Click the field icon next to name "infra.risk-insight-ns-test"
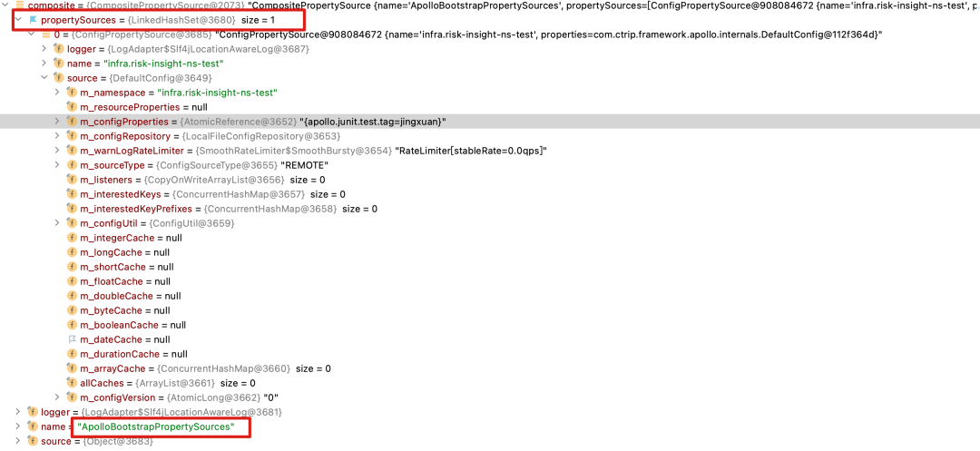The image size is (980, 451). pos(59,64)
